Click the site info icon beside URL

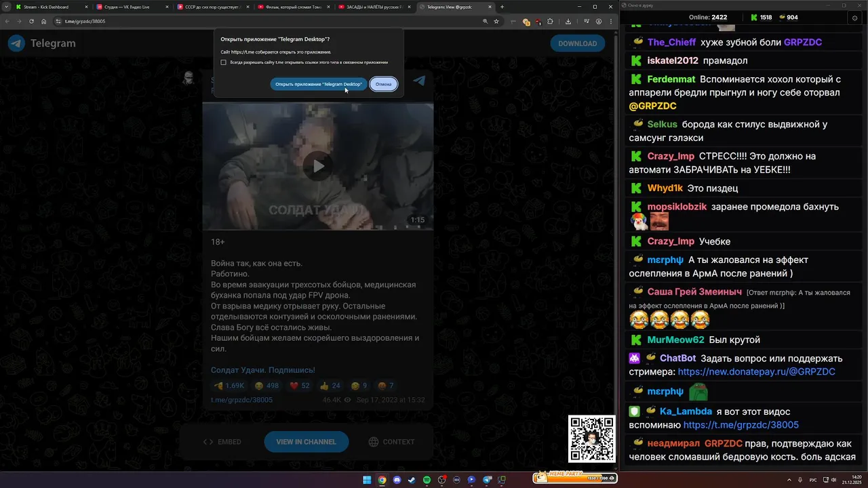(x=58, y=21)
